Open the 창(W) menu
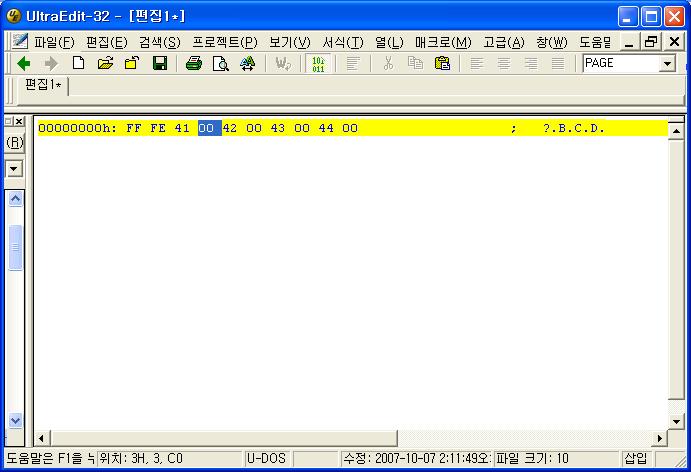 (552, 42)
